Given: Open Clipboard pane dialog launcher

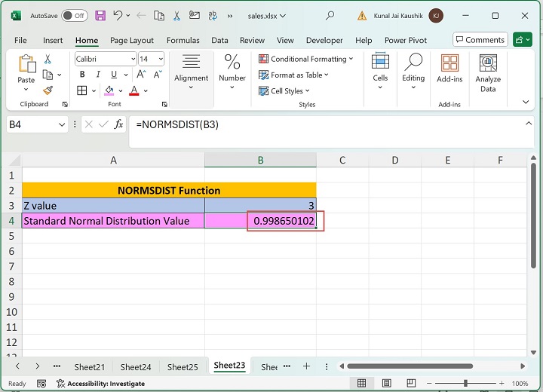Looking at the screenshot, I should pyautogui.click(x=65, y=104).
